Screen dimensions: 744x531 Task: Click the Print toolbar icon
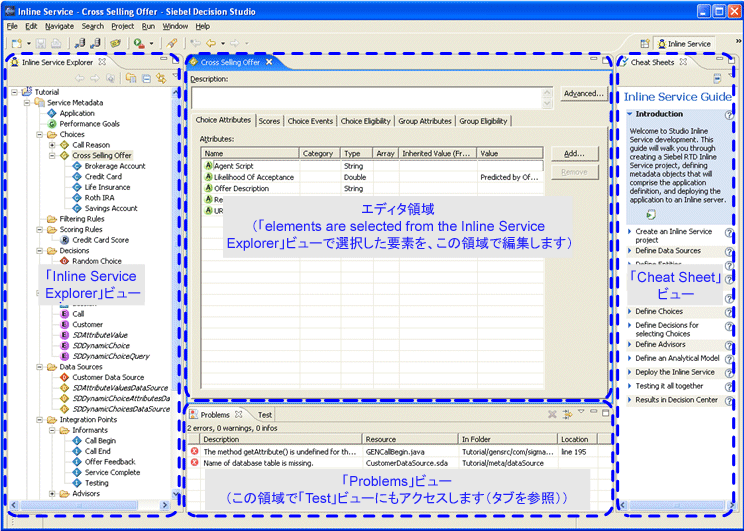[x=56, y=44]
